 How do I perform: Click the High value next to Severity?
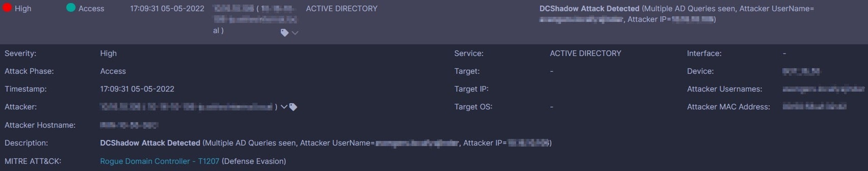108,54
